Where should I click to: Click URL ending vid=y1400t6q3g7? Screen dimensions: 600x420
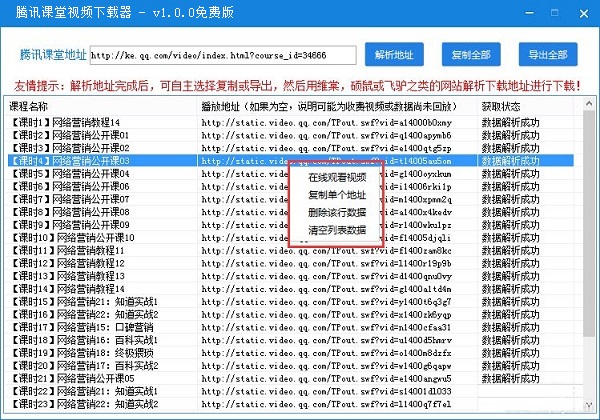tap(326, 302)
